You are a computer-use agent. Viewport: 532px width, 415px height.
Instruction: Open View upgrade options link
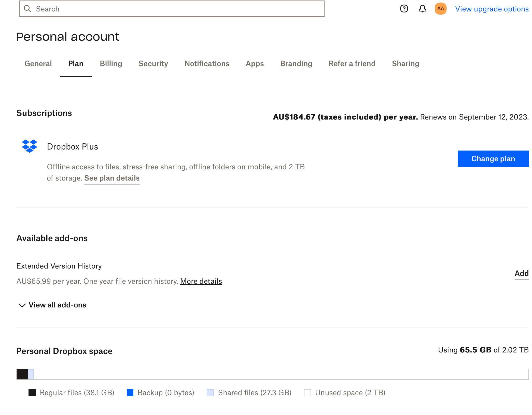pyautogui.click(x=492, y=9)
